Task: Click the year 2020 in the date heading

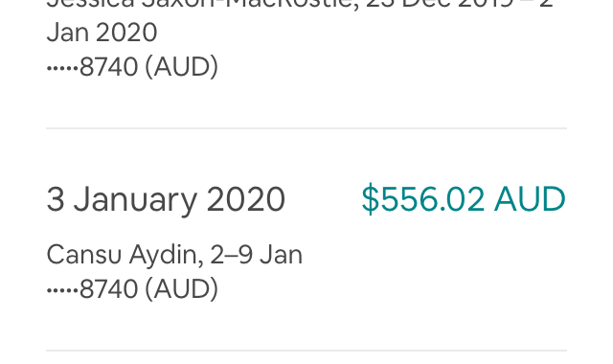Action: (246, 200)
